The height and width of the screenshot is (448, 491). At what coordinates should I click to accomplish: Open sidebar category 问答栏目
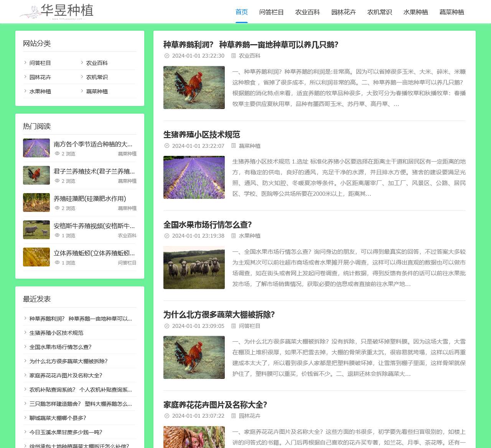pos(40,63)
